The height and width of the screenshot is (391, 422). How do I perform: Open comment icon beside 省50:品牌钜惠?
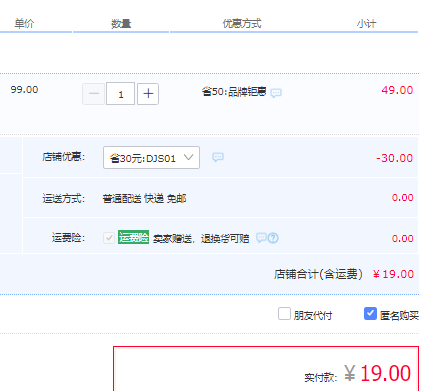click(276, 93)
